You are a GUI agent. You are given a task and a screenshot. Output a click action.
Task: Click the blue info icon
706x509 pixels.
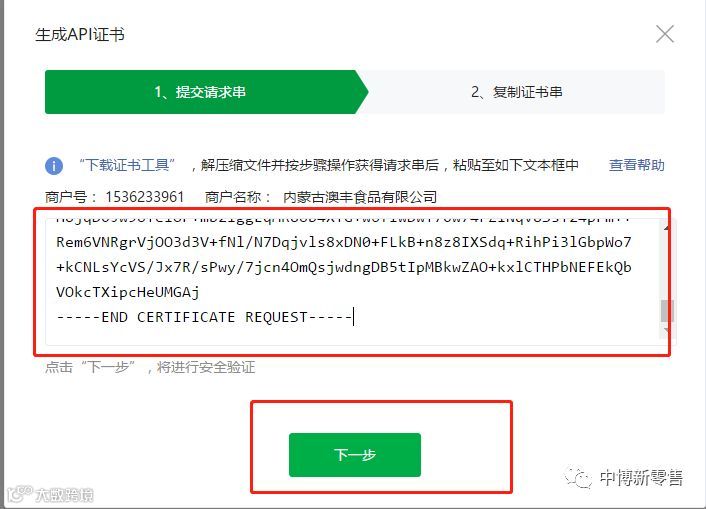click(x=54, y=166)
